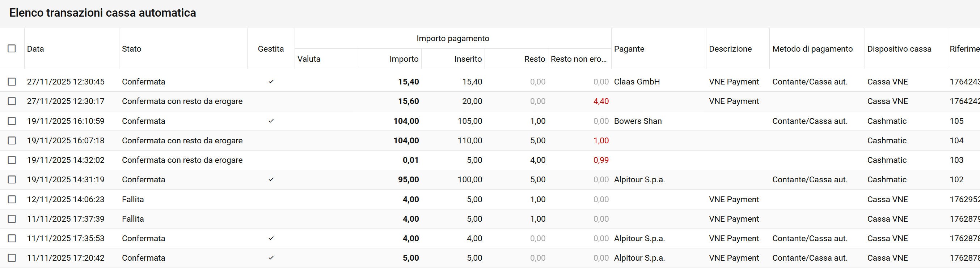
Task: Tick checkbox for 12/11/2025 14:06:23 Fallita row
Action: click(12, 199)
